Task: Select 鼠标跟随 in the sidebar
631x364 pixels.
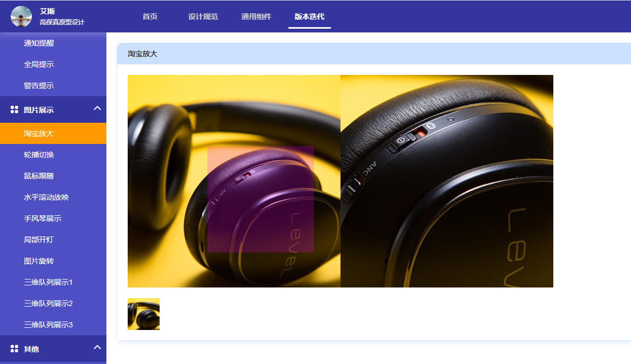Action: (x=53, y=176)
